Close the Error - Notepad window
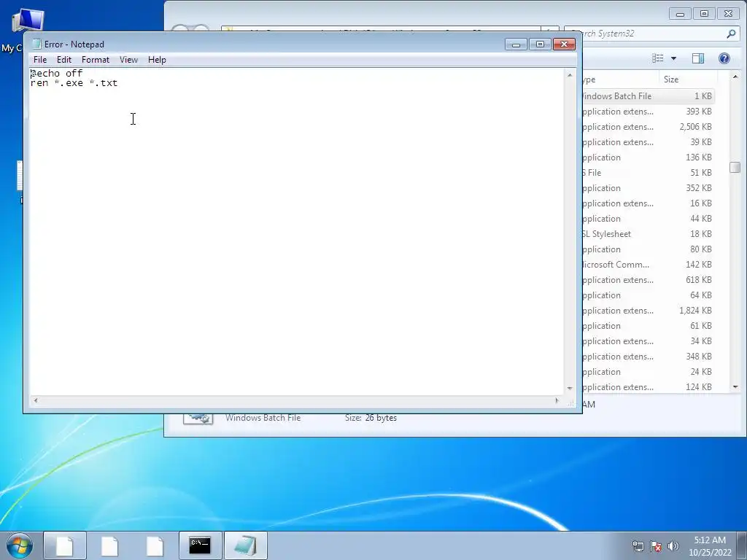 point(564,44)
